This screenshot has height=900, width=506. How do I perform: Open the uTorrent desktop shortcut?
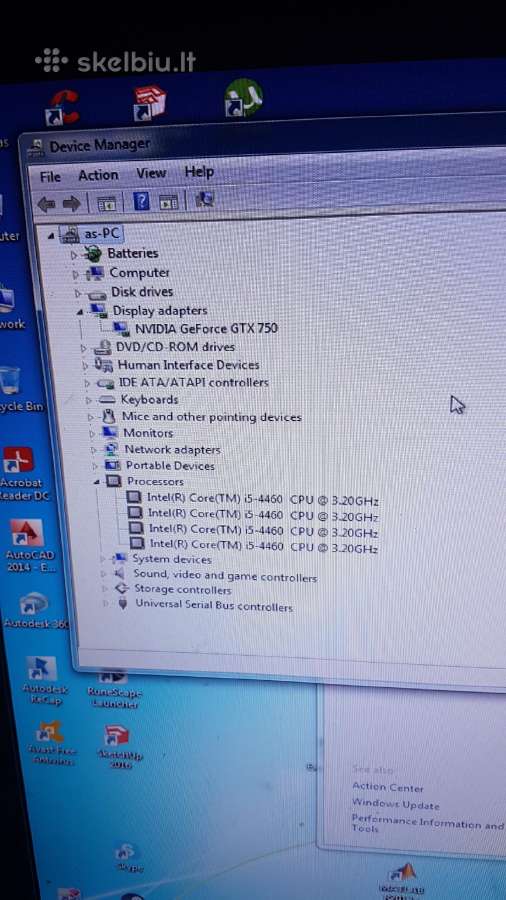coord(243,99)
